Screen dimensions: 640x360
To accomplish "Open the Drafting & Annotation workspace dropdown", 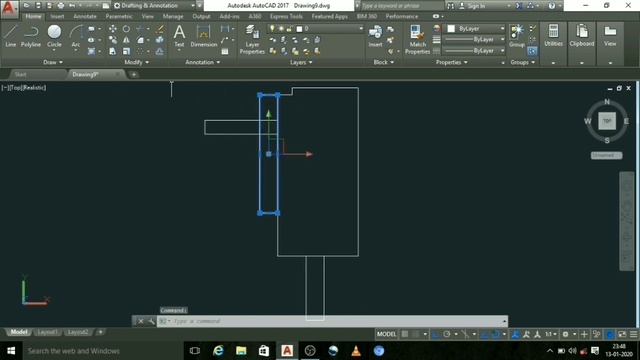I will point(154,6).
